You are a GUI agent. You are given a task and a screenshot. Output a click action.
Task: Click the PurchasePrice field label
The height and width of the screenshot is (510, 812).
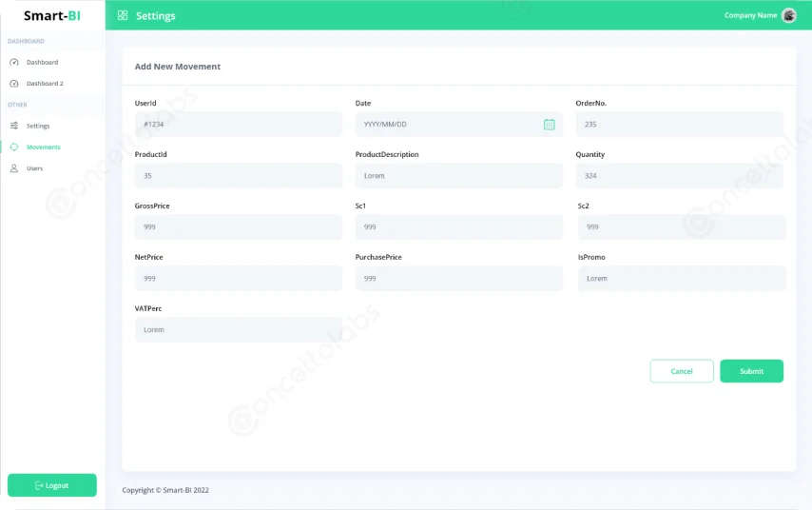pos(378,257)
